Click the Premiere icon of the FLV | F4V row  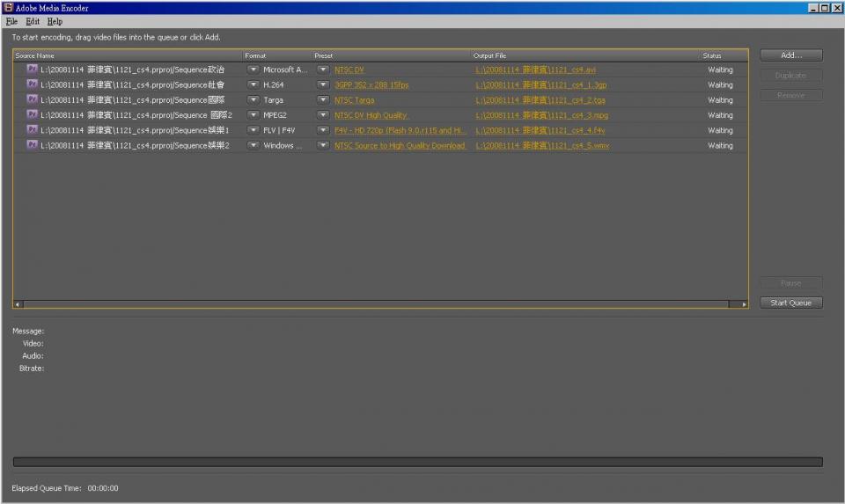[32, 129]
